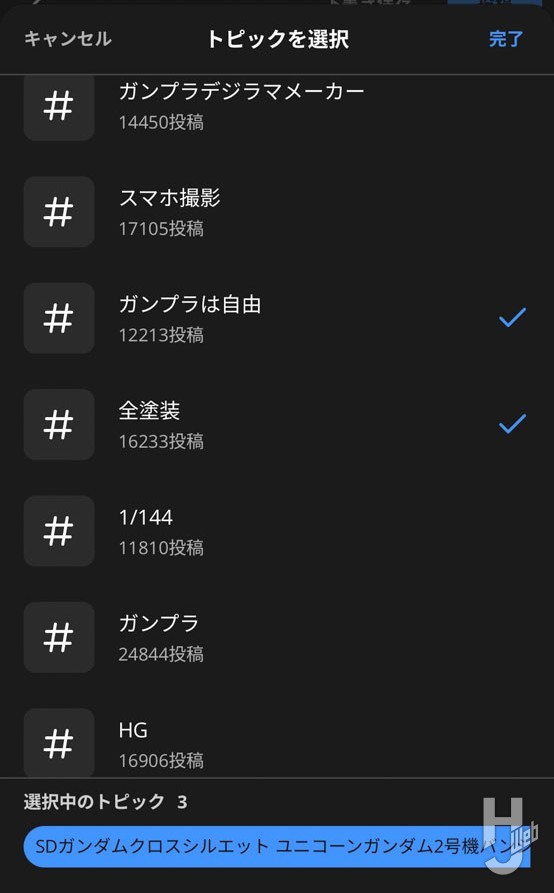Tap hashtag icon beside スマホ撮影

click(59, 212)
